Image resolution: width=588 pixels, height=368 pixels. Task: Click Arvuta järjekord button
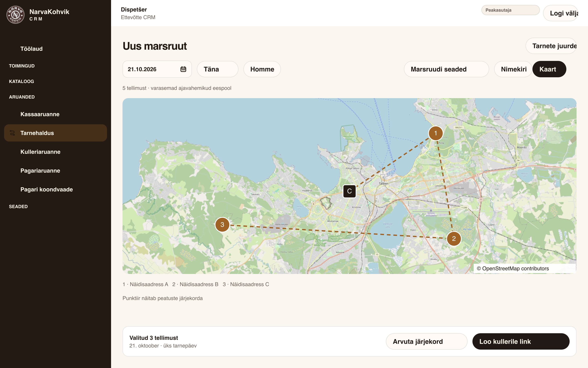pyautogui.click(x=427, y=341)
